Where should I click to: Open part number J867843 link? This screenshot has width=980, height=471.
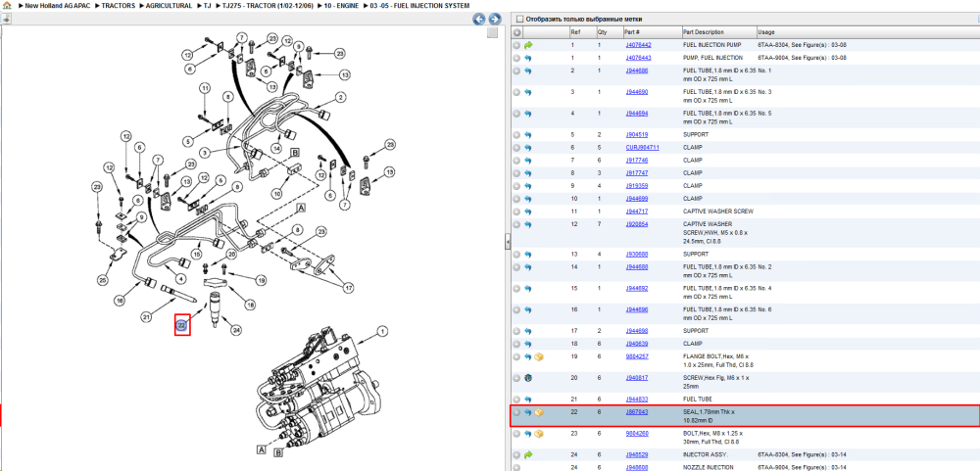[x=637, y=412]
